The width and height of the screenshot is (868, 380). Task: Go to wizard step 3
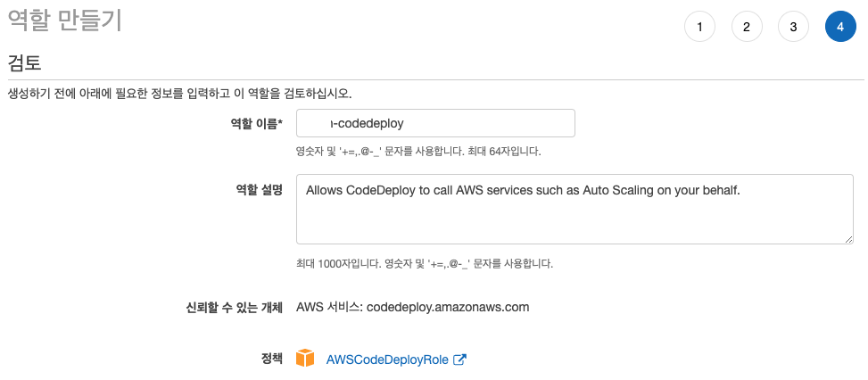pyautogui.click(x=793, y=27)
